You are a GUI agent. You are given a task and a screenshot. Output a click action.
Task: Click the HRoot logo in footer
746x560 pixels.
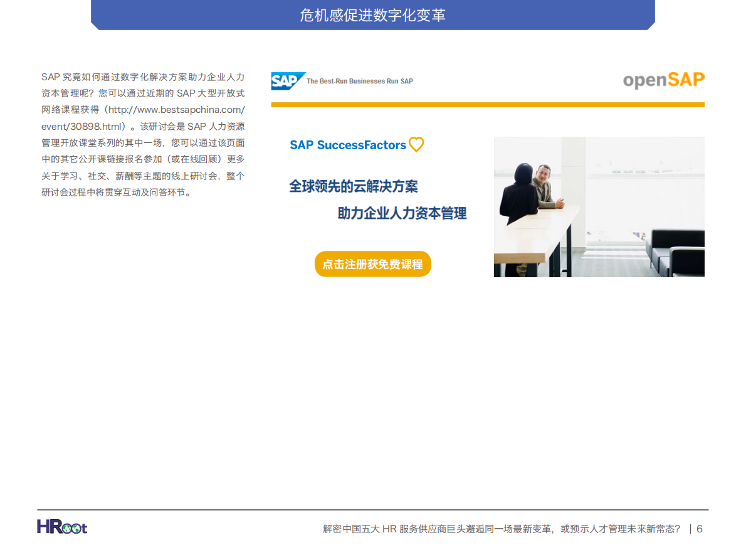pyautogui.click(x=62, y=527)
